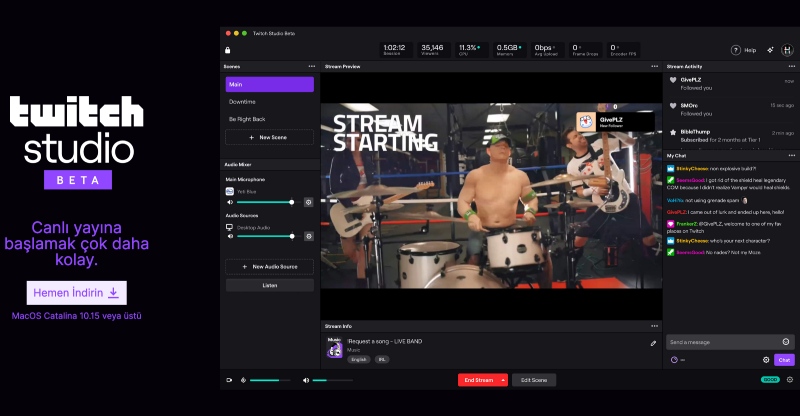Screen dimensions: 800x416
Task: Adjust the bottom bar microphone level slider
Action: [270, 380]
